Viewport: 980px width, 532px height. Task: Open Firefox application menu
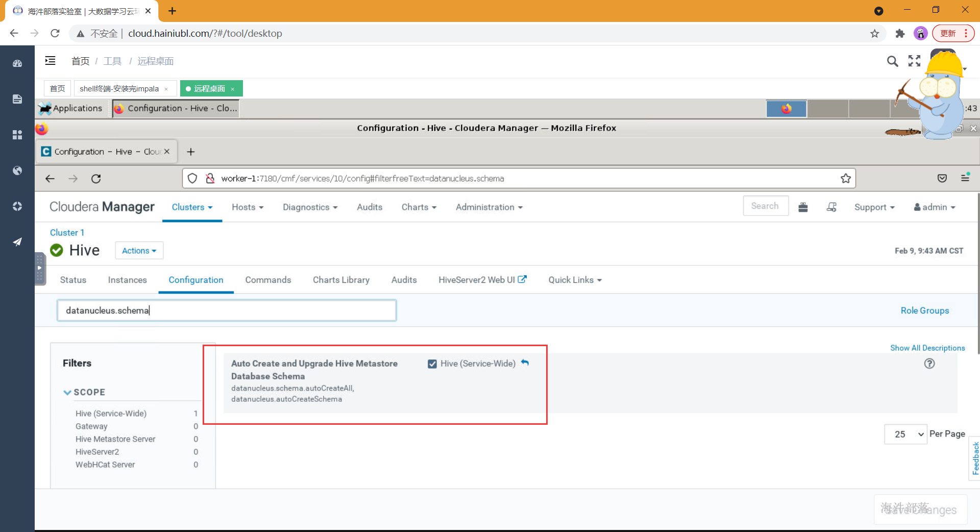click(965, 178)
